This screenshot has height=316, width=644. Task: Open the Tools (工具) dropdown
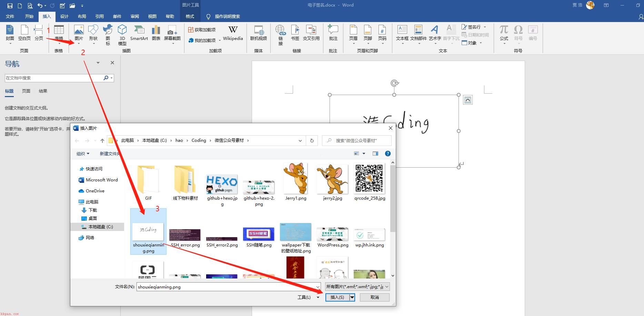[308, 297]
